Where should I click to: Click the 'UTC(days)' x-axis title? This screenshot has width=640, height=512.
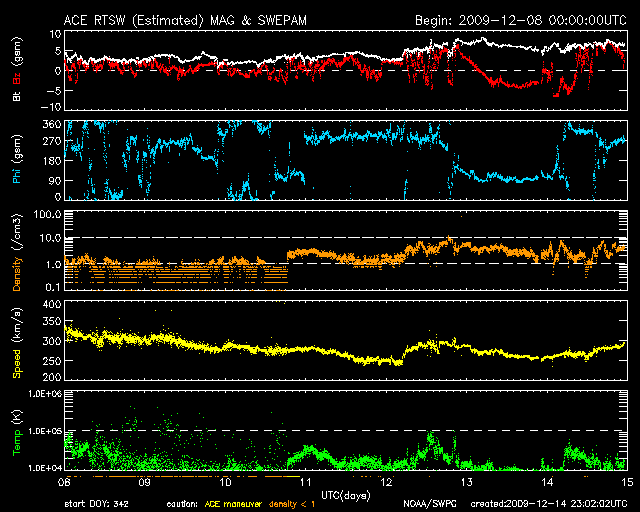345,496
